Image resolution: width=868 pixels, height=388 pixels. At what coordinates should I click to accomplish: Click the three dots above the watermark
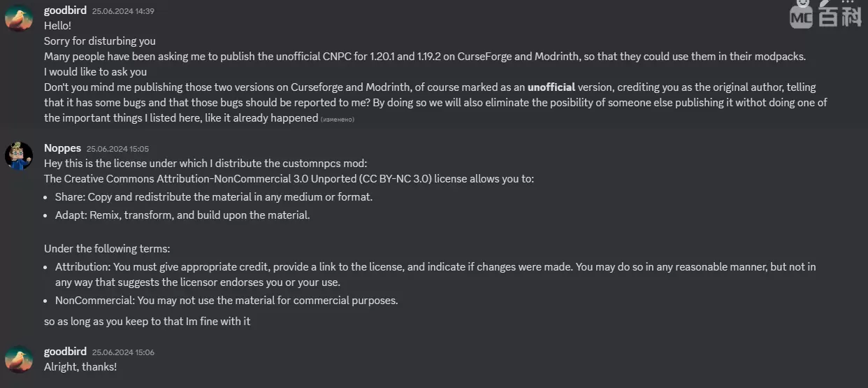(848, 3)
